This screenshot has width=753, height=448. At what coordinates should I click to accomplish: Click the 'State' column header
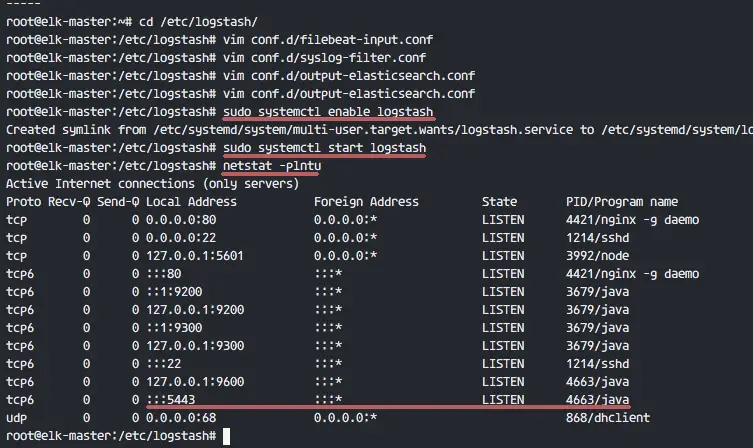pos(500,201)
